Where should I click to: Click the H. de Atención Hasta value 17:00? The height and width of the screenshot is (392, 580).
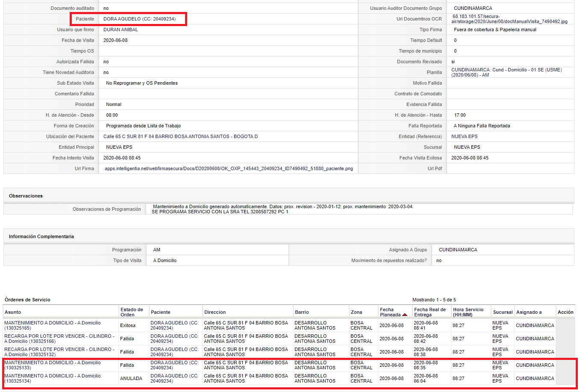point(460,115)
